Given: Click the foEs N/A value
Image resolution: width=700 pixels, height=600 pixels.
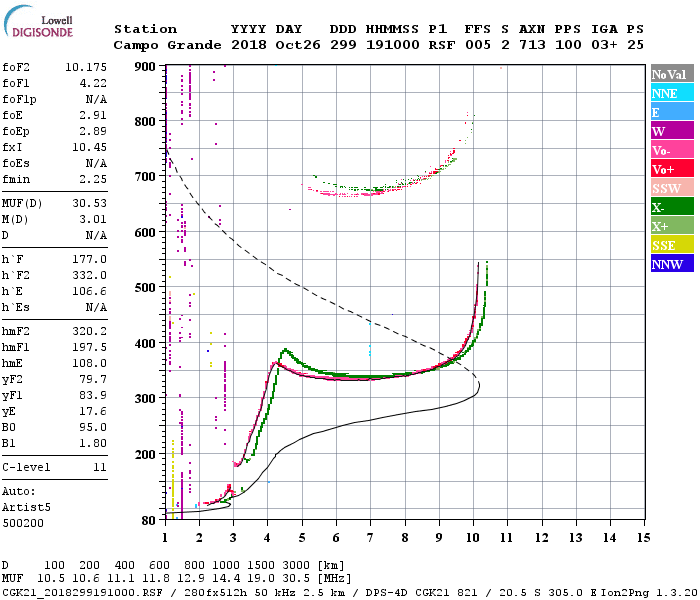Looking at the screenshot, I should click(x=96, y=163).
